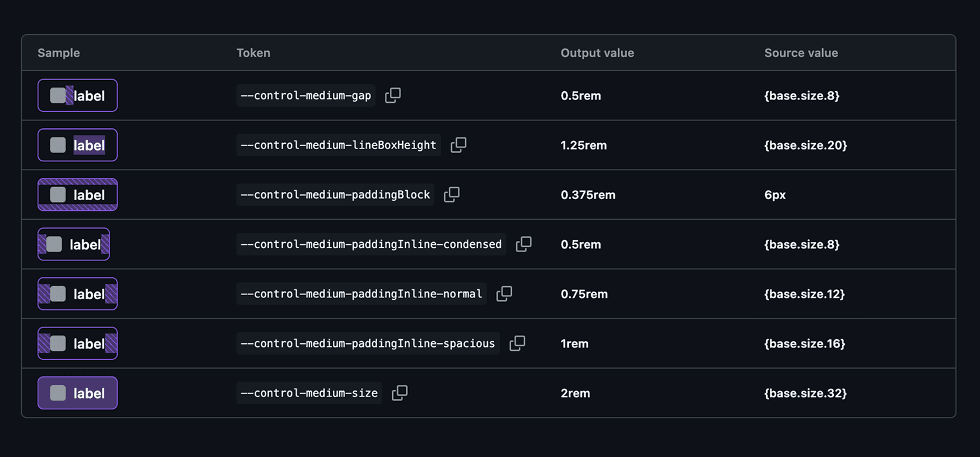Select the --control-medium-paddingInline-condensed token text

[x=372, y=244]
